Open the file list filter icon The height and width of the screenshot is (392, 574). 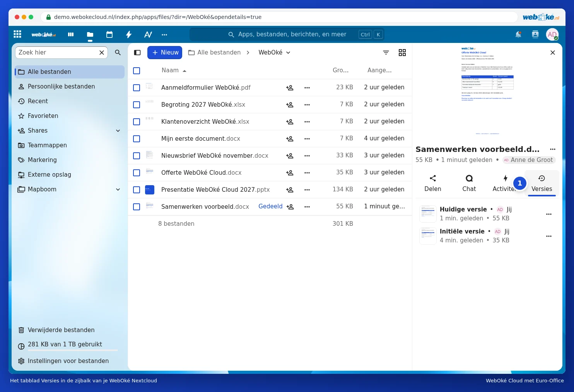click(x=386, y=53)
